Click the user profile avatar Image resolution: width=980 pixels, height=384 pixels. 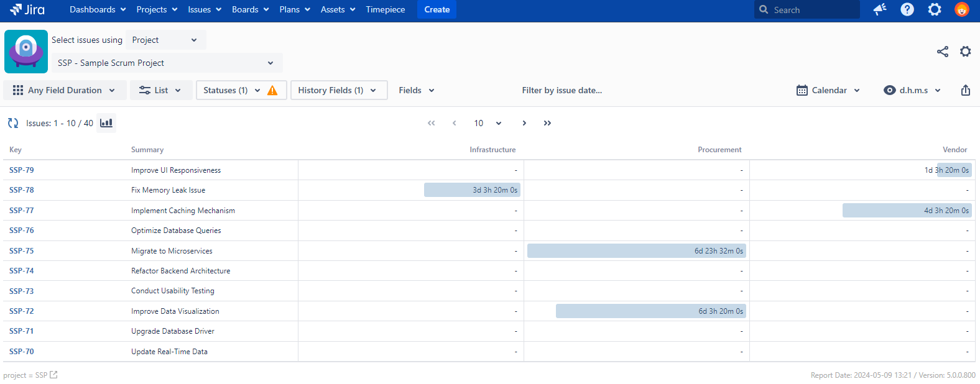tap(961, 9)
